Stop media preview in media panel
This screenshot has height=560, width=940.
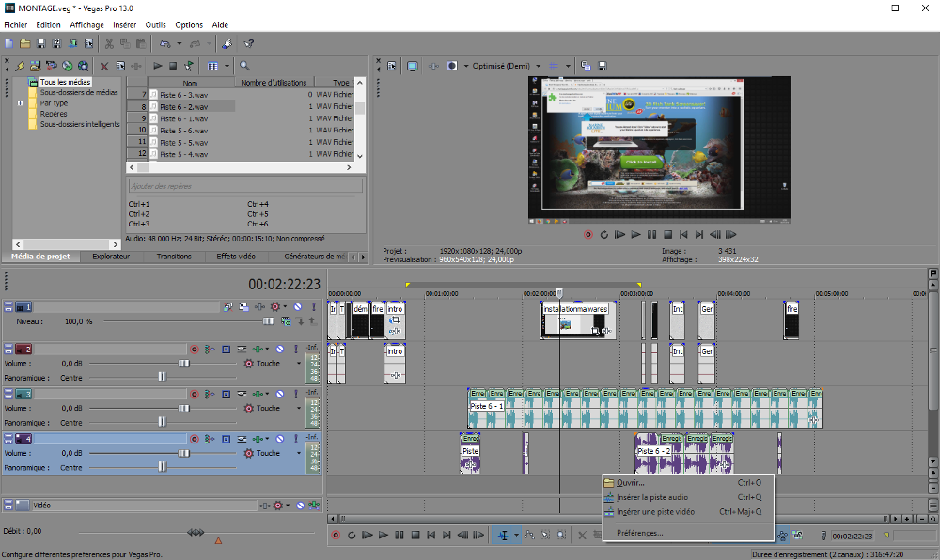(x=173, y=66)
